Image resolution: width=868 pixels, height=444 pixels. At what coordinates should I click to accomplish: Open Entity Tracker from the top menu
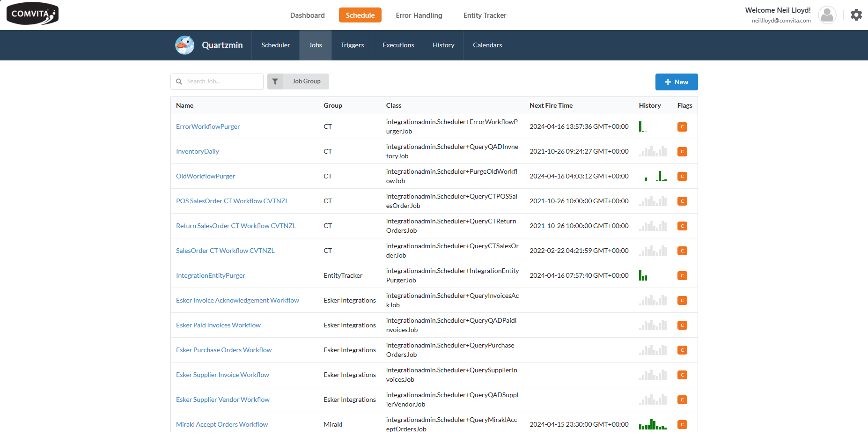click(485, 15)
